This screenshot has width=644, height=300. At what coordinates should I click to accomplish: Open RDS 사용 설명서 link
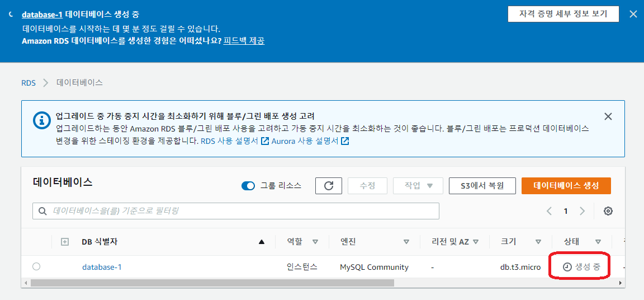pos(229,142)
